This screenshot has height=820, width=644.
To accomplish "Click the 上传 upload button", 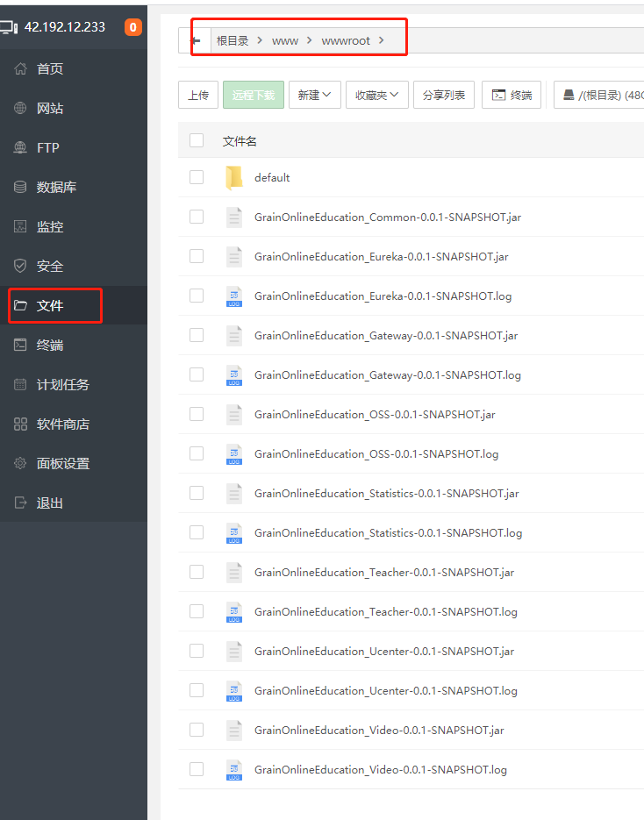I will 198,95.
